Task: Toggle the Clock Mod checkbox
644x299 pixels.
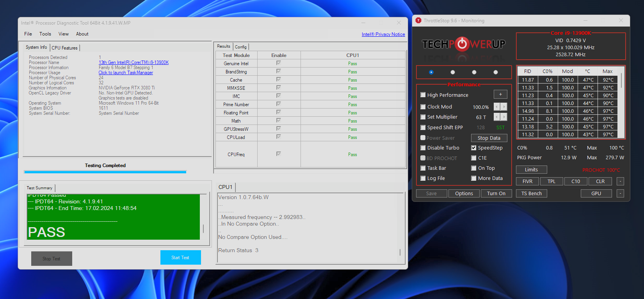Action: pos(423,107)
